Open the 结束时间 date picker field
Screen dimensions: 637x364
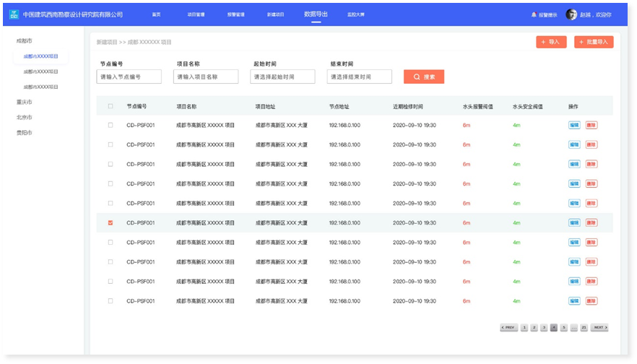click(359, 77)
